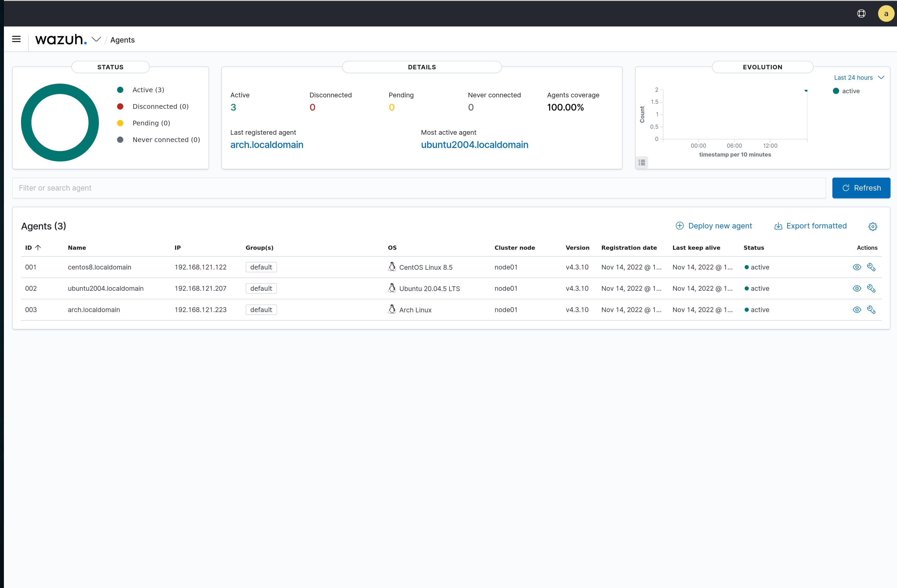897x588 pixels.
Task: View arch.localdomain agent with eye icon
Action: tap(857, 310)
